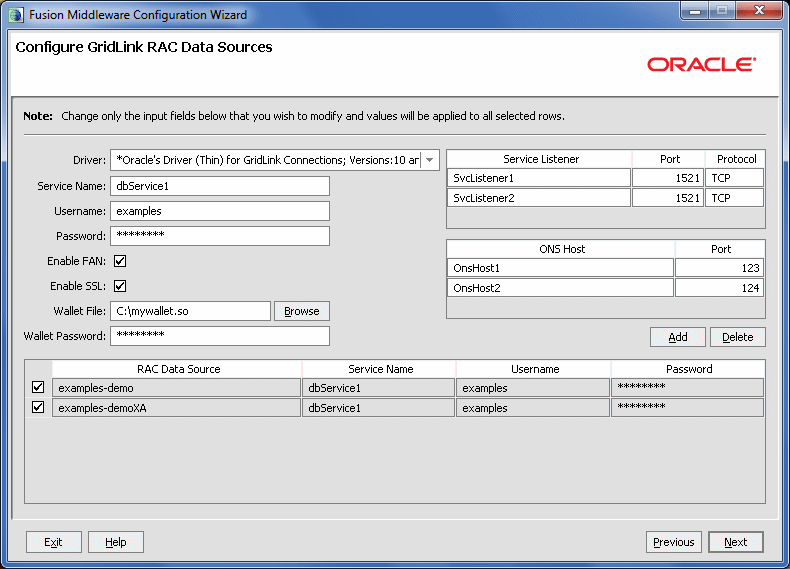Focus the Wallet Password field
The width and height of the screenshot is (790, 569).
220,336
